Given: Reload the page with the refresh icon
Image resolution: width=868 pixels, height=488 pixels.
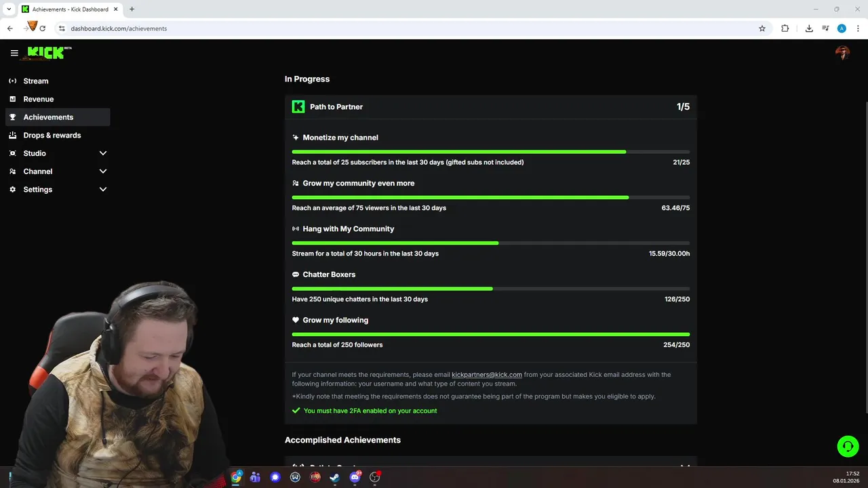Looking at the screenshot, I should pyautogui.click(x=43, y=28).
